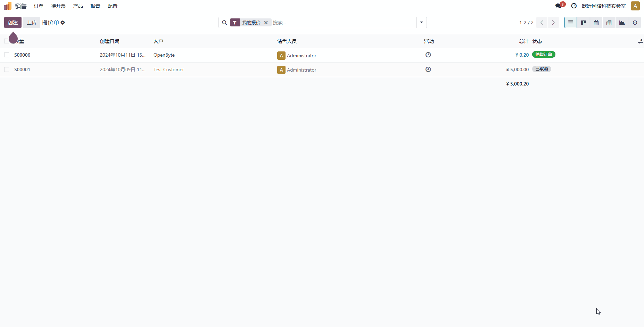Switch to the calendar view

click(x=596, y=23)
